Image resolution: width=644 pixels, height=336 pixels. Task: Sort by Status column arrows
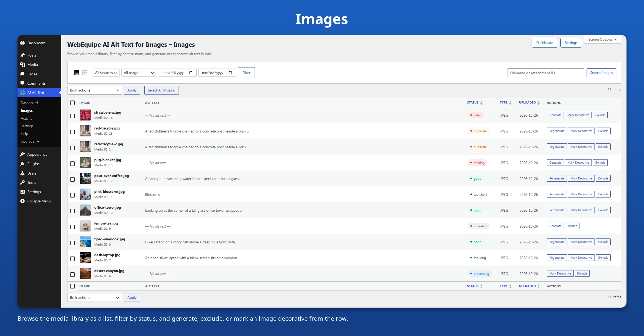(x=481, y=103)
